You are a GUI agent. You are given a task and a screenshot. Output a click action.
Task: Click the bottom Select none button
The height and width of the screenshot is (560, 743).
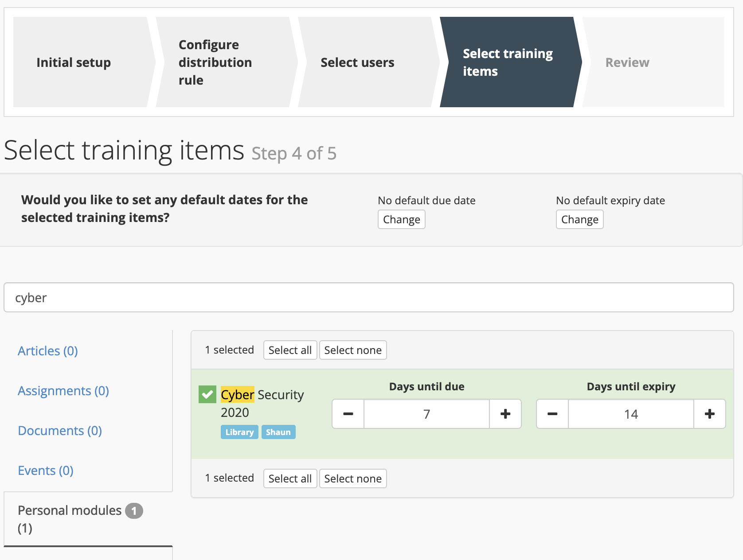pyautogui.click(x=352, y=478)
